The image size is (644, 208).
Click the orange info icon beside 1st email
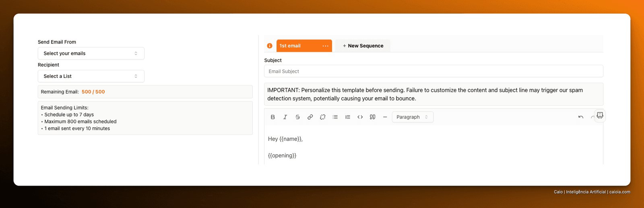(270, 46)
